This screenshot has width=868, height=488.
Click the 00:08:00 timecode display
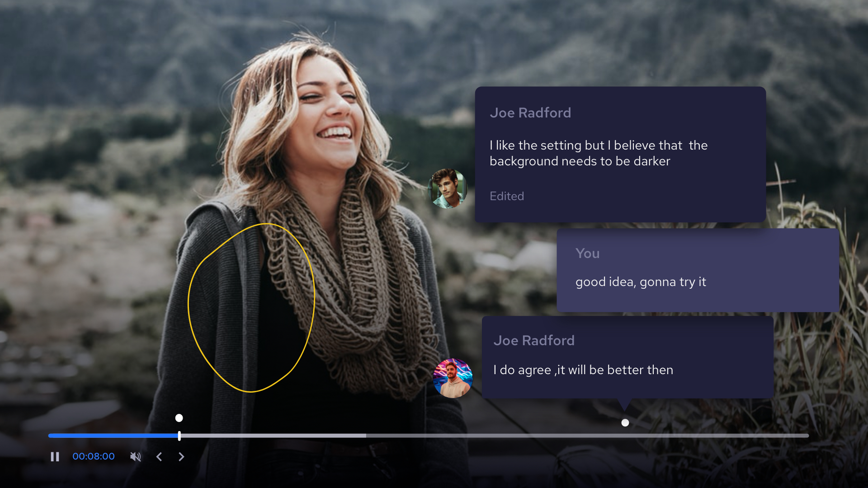(94, 456)
